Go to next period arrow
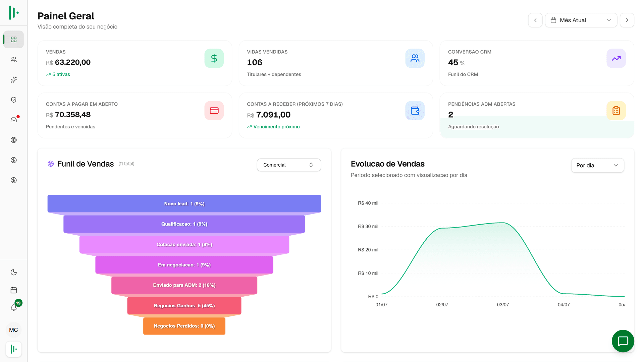 coord(627,20)
